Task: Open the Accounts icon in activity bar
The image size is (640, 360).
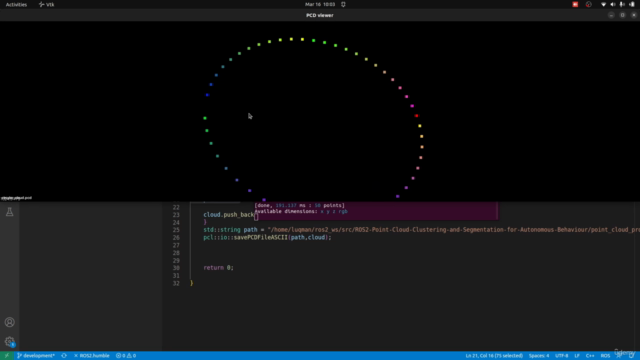Action: click(9, 322)
